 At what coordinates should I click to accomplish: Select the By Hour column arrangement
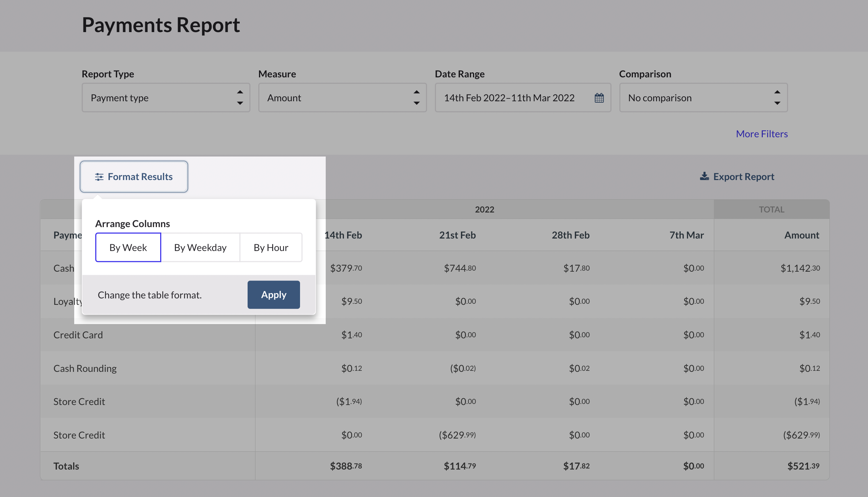tap(271, 247)
